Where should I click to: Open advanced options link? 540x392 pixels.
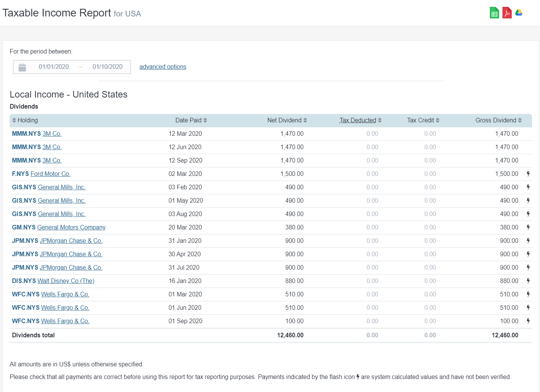[163, 67]
